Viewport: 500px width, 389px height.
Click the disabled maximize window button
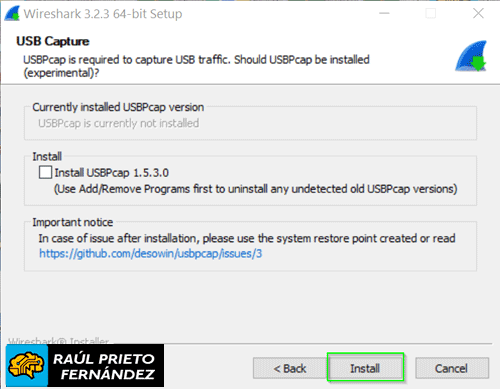click(431, 13)
